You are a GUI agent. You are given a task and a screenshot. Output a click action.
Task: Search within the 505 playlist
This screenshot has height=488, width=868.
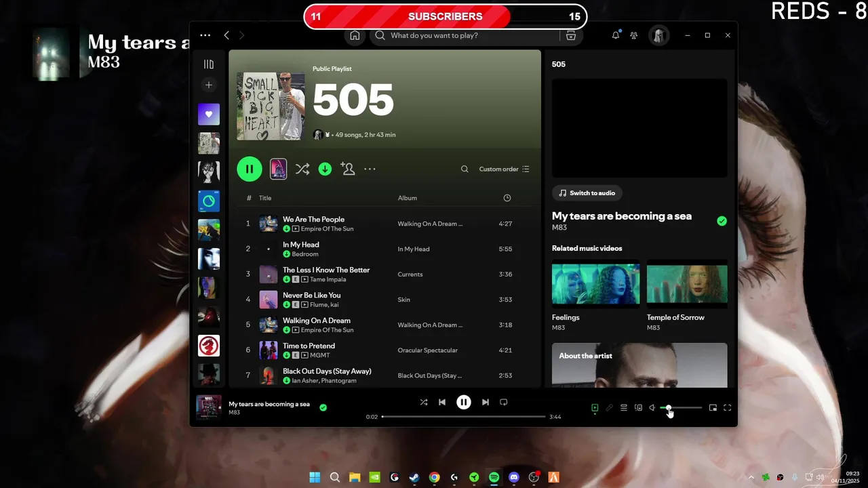pos(465,169)
